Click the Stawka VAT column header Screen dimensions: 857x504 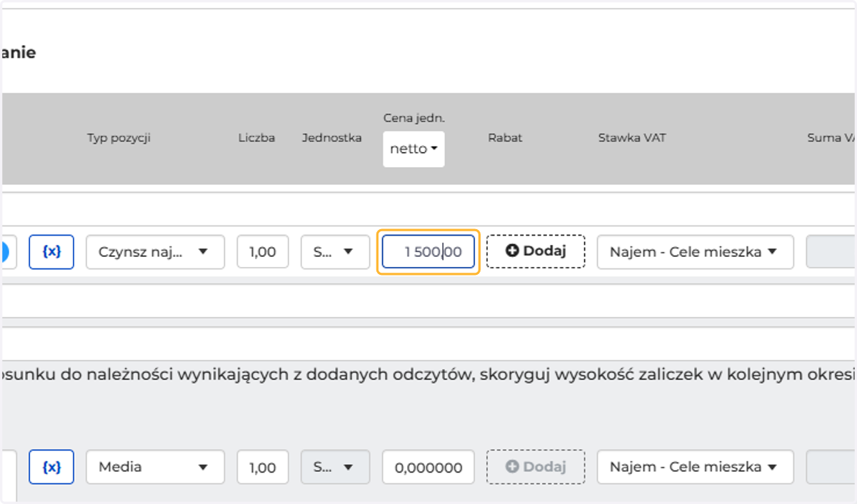point(632,138)
